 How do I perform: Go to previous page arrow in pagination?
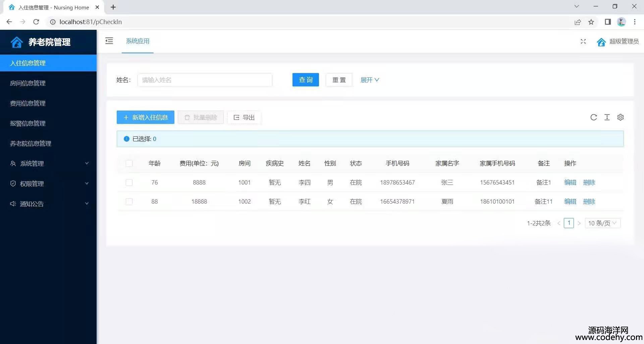[559, 223]
